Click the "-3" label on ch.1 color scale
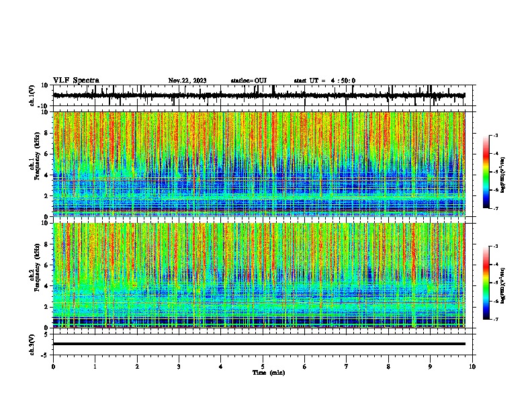The width and height of the screenshot is (532, 411). point(495,136)
